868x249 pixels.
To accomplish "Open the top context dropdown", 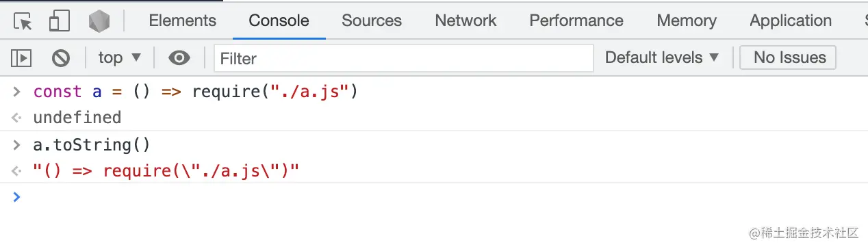I will click(x=120, y=58).
